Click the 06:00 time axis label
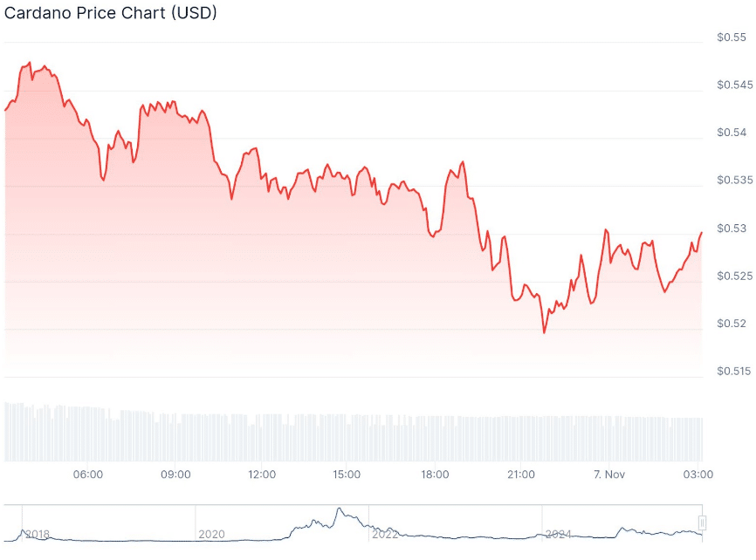 click(89, 475)
